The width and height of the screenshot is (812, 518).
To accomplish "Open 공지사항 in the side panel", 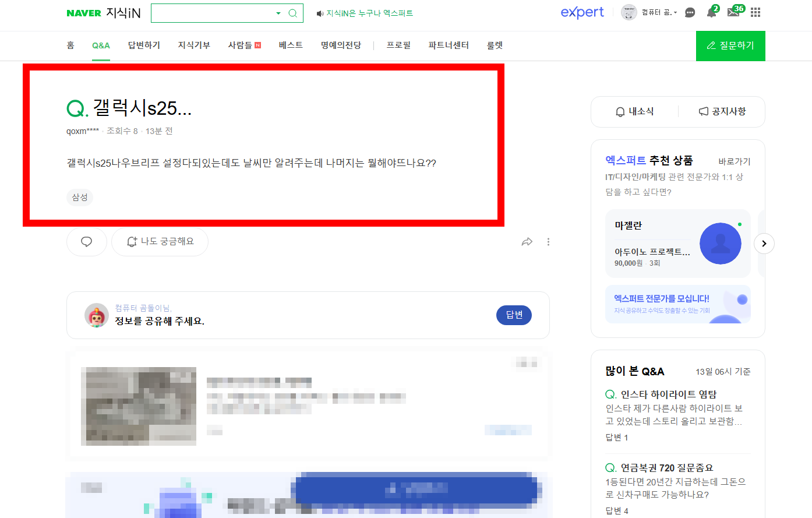I will click(722, 111).
